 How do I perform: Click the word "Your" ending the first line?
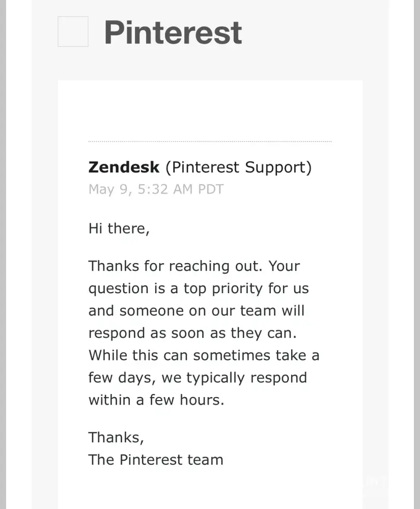284,266
